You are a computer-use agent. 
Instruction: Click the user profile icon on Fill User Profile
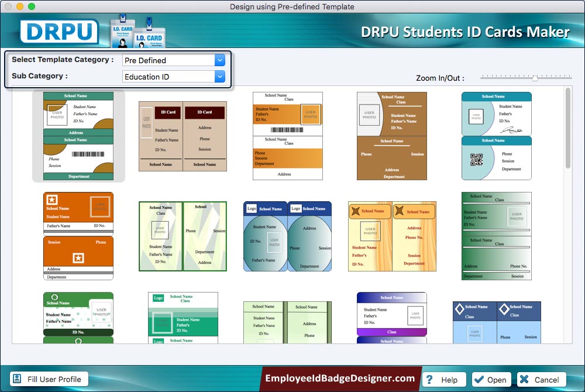[x=17, y=379]
